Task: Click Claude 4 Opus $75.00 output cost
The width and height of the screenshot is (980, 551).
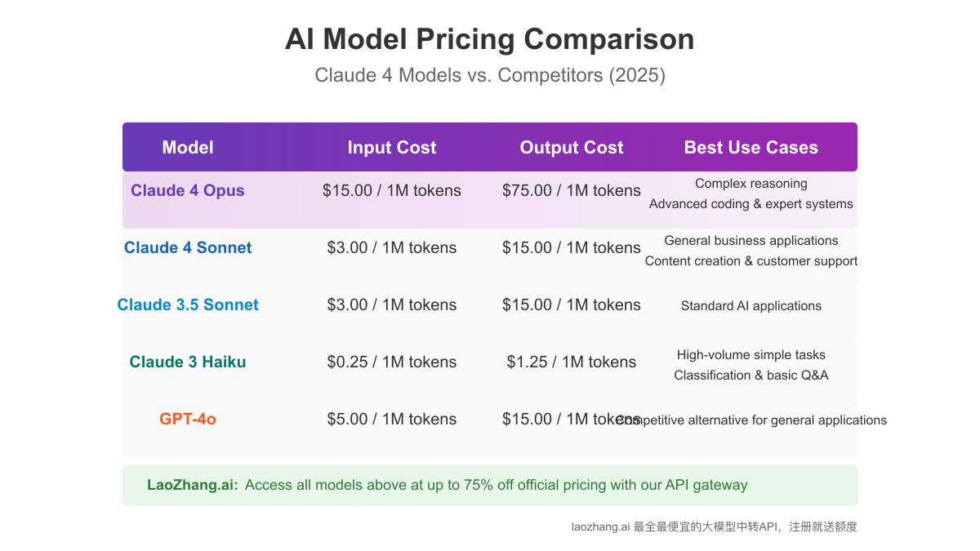Action: pos(572,191)
